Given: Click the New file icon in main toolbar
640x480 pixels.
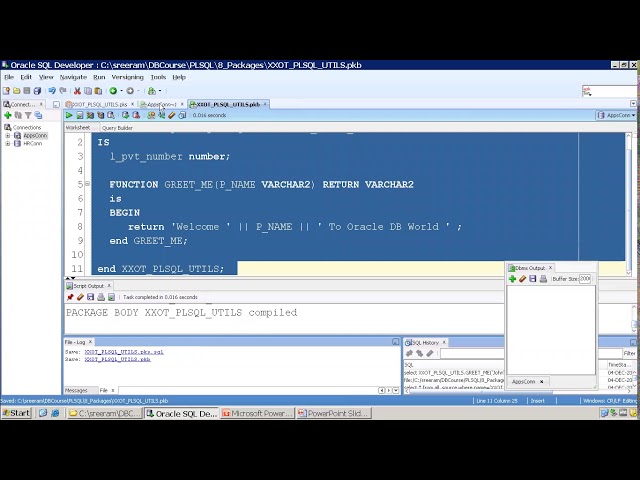Looking at the screenshot, I should pos(6,91).
